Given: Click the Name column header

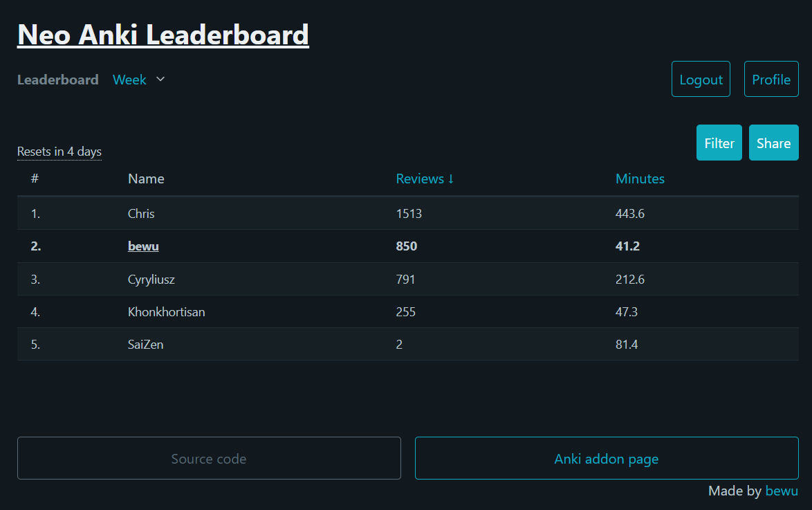Looking at the screenshot, I should tap(146, 179).
